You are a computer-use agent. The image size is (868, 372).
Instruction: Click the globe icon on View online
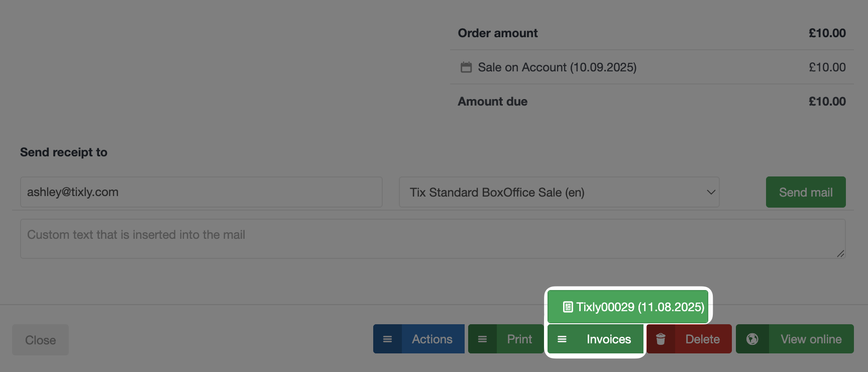(x=752, y=339)
